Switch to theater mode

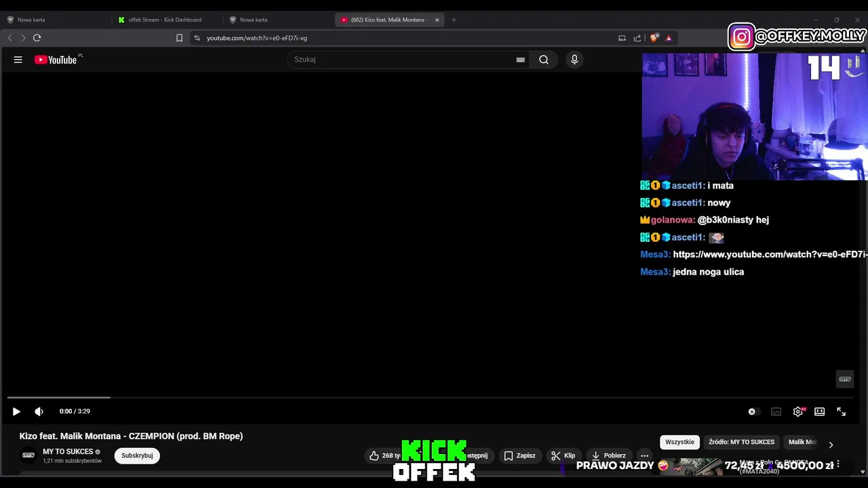(819, 411)
